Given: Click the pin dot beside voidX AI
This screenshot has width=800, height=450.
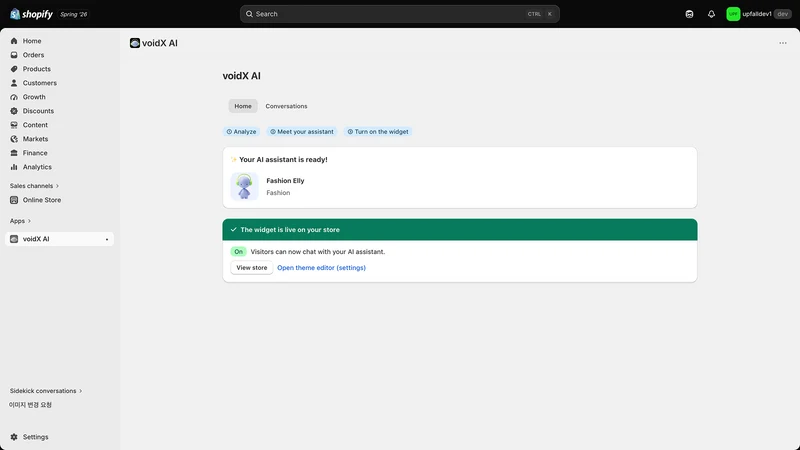Looking at the screenshot, I should click(x=107, y=239).
